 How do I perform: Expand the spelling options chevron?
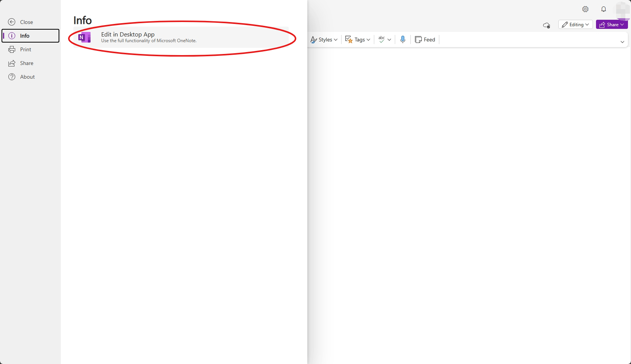tap(389, 40)
